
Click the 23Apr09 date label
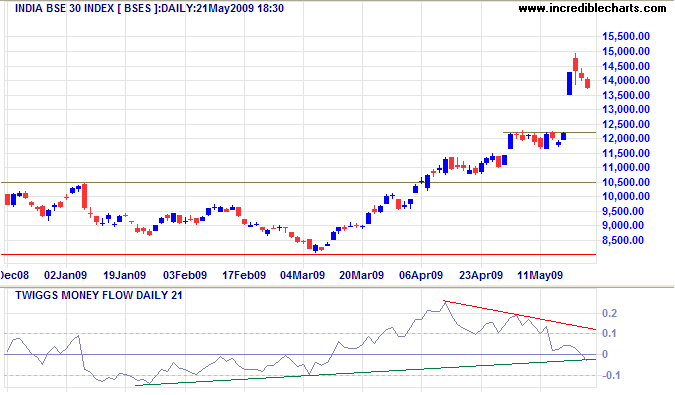[481, 275]
